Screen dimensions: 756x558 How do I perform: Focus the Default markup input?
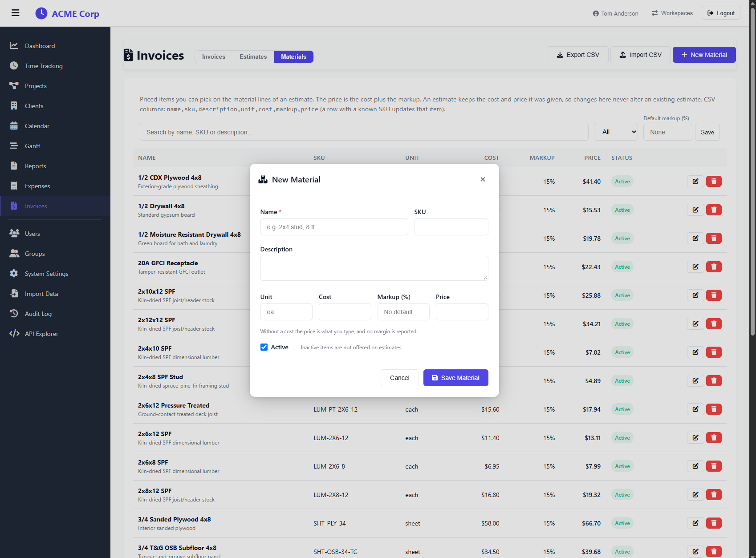[667, 132]
